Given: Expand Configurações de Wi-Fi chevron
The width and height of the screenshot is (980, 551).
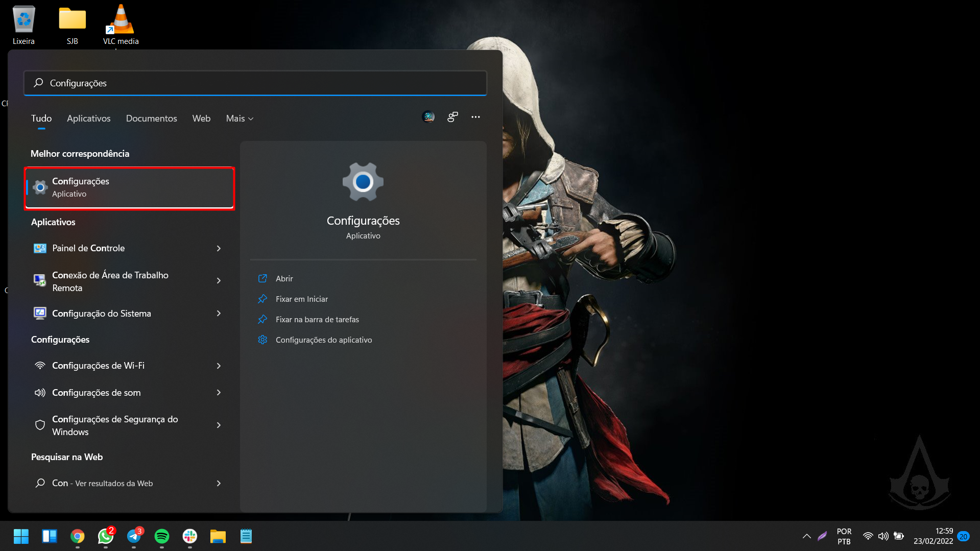Looking at the screenshot, I should (x=219, y=366).
